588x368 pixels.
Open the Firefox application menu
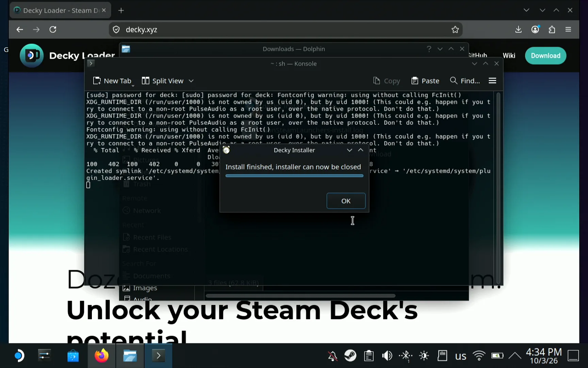point(568,30)
